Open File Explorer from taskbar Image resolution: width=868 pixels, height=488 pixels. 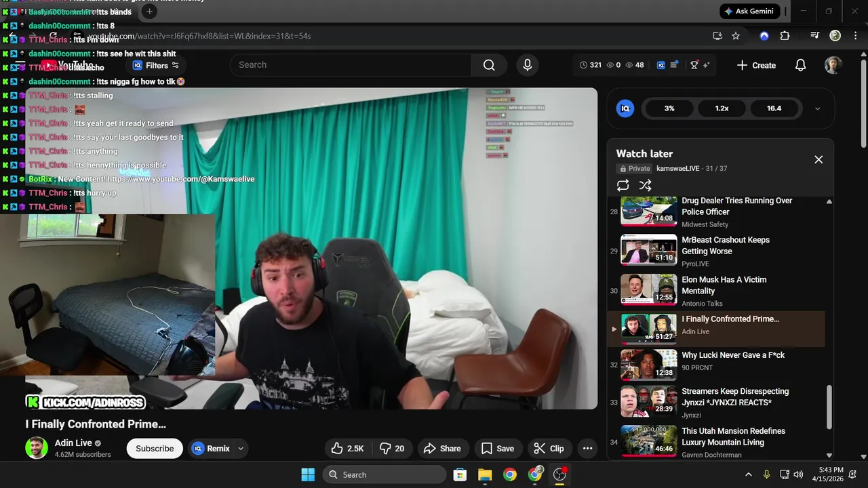click(485, 474)
